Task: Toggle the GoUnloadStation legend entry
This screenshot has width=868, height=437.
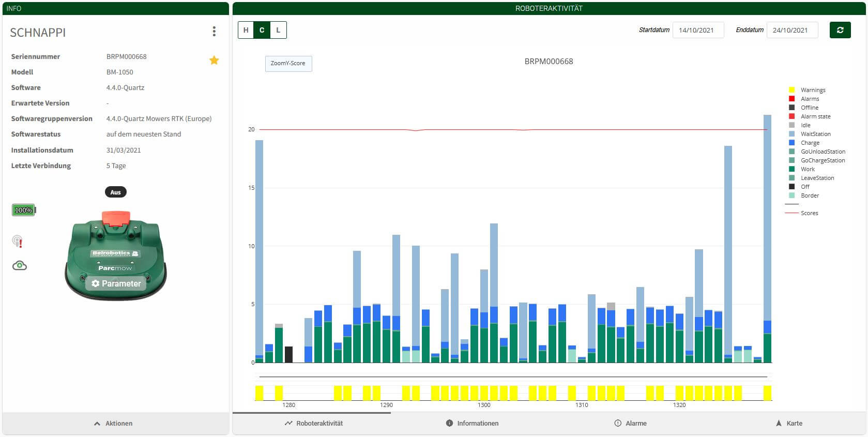Action: pos(817,152)
